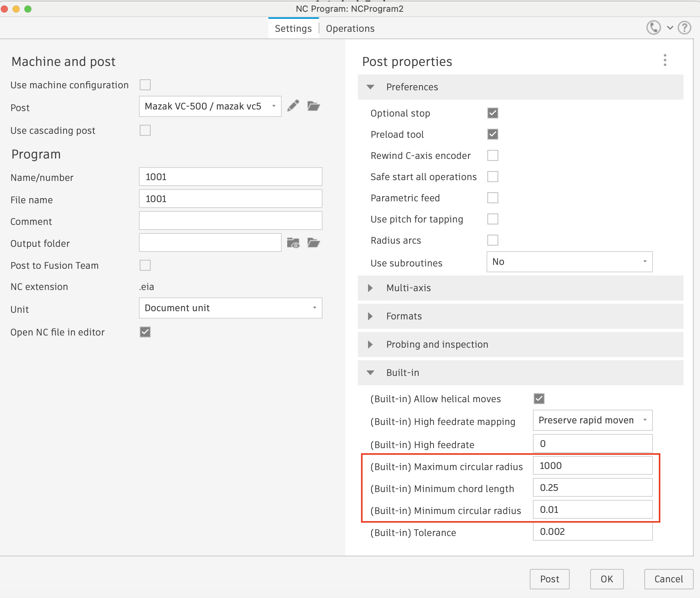Edit the Mazak VC-500 post with pencil icon

293,106
